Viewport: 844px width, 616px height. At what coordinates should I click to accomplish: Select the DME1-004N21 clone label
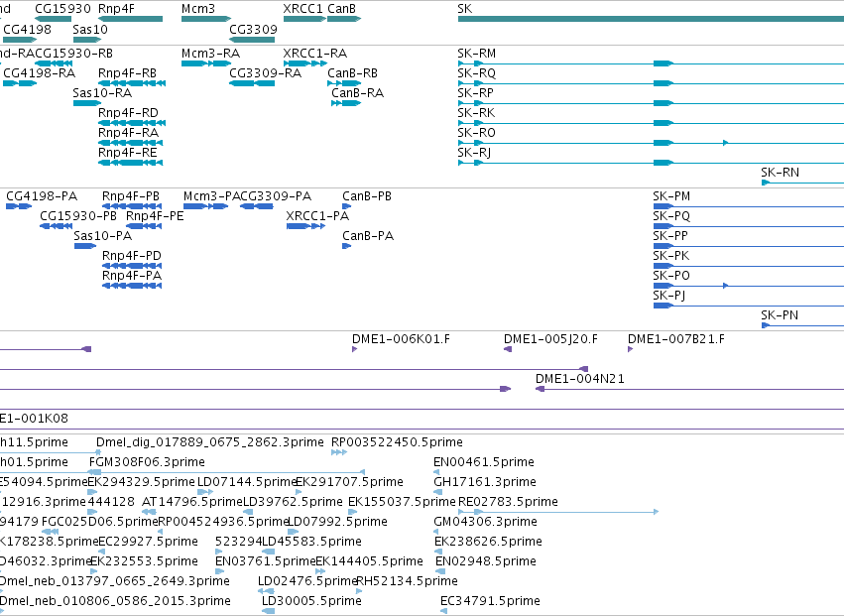point(580,380)
